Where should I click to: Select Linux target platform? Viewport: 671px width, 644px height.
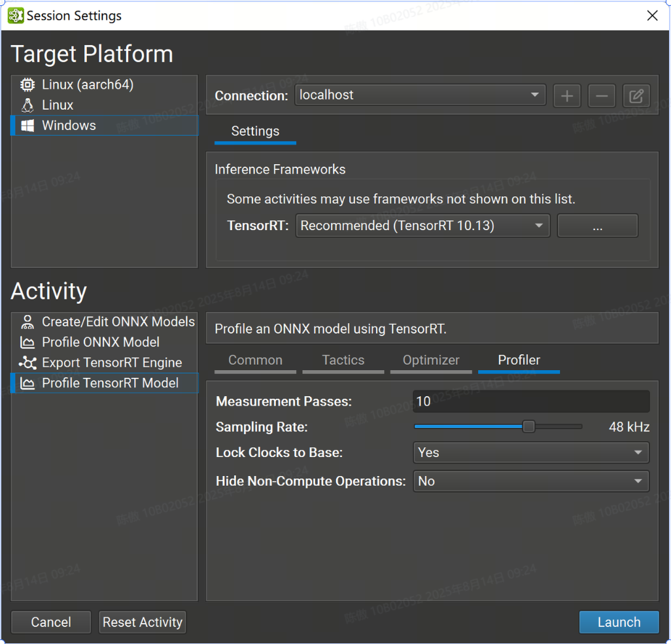[105, 105]
